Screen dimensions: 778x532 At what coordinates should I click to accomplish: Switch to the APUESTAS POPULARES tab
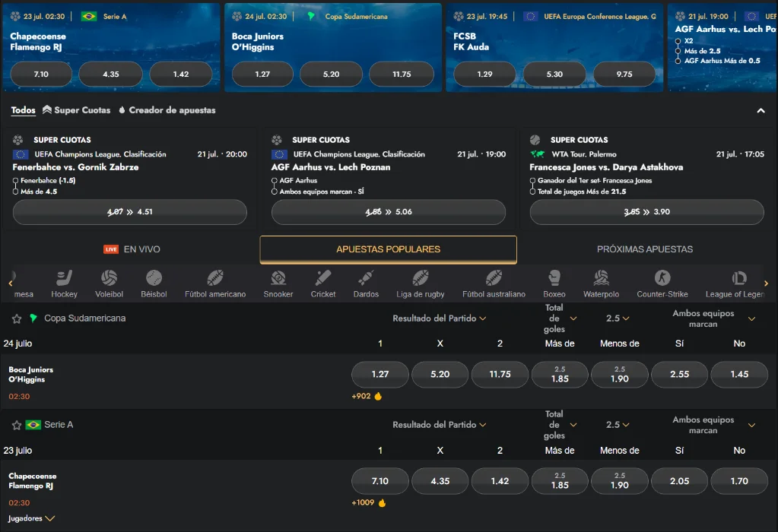(x=389, y=249)
